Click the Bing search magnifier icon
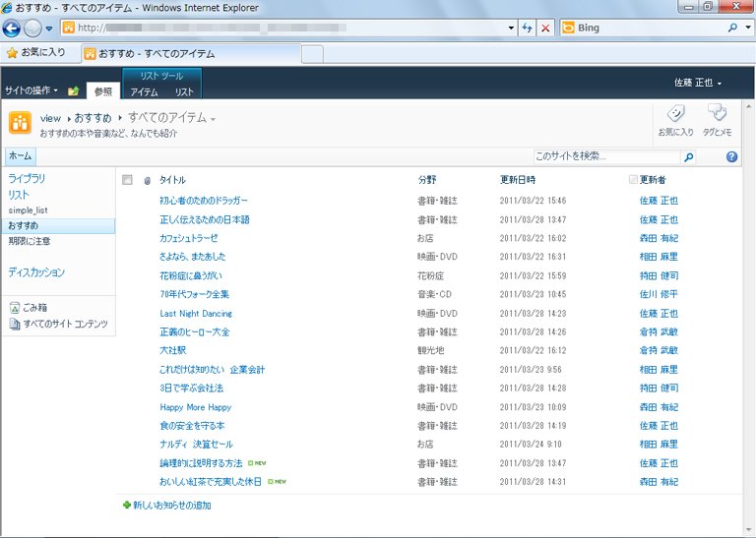The image size is (756, 538). point(732,28)
